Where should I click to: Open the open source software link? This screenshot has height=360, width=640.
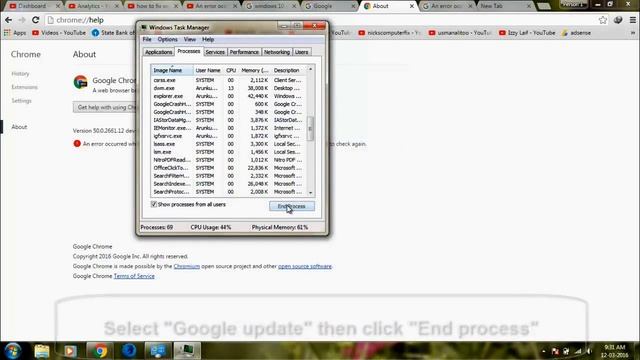304,266
